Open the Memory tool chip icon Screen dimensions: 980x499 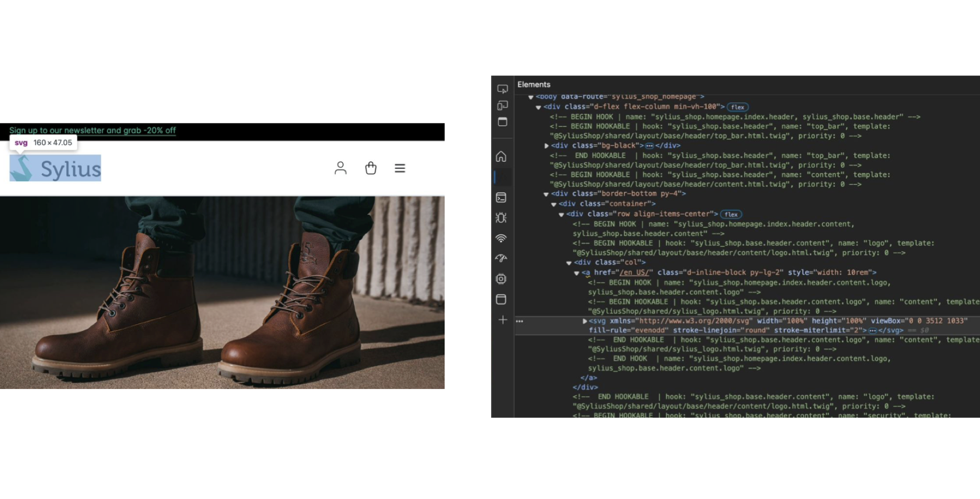[501, 279]
